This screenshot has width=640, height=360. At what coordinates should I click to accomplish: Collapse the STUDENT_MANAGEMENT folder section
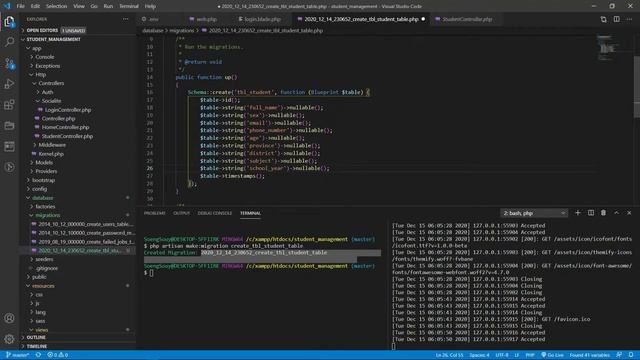(53, 40)
